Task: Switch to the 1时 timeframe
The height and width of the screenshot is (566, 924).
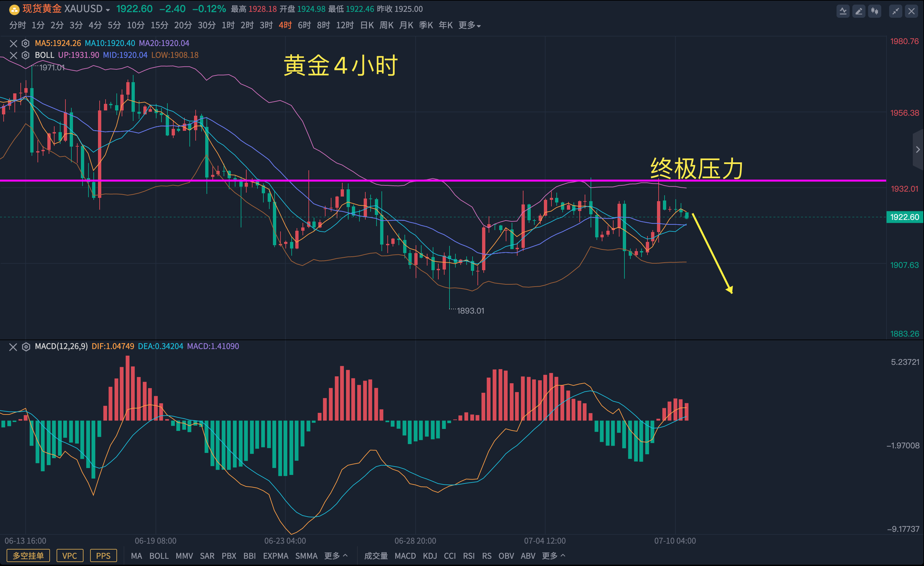Action: (228, 25)
